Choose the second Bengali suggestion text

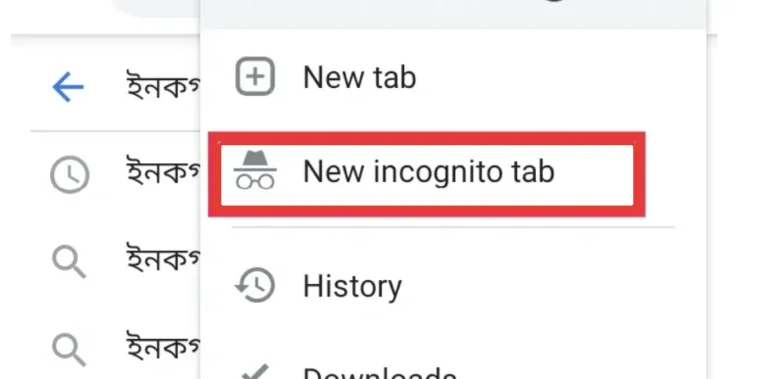coord(162,258)
